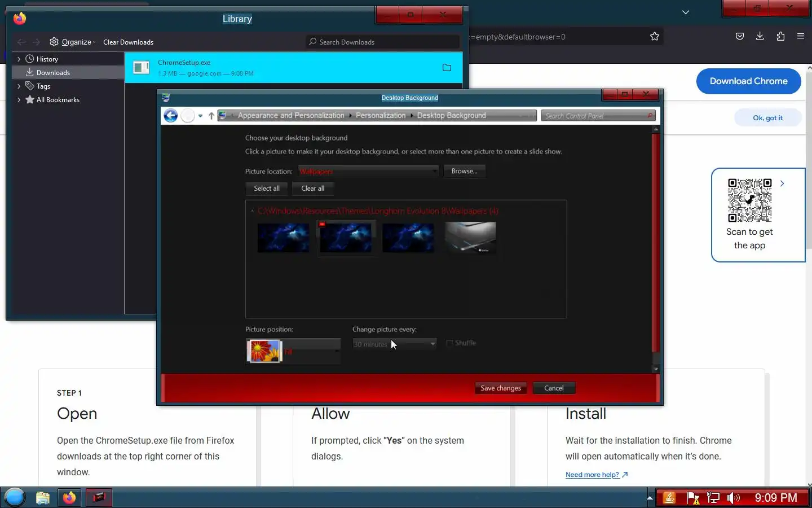Collapse the Wallpapers folder group arrow
The width and height of the screenshot is (812, 508).
pos(252,211)
